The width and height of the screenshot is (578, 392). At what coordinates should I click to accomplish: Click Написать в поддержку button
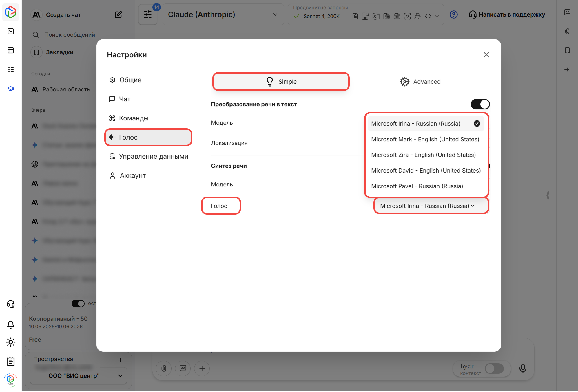(x=507, y=14)
